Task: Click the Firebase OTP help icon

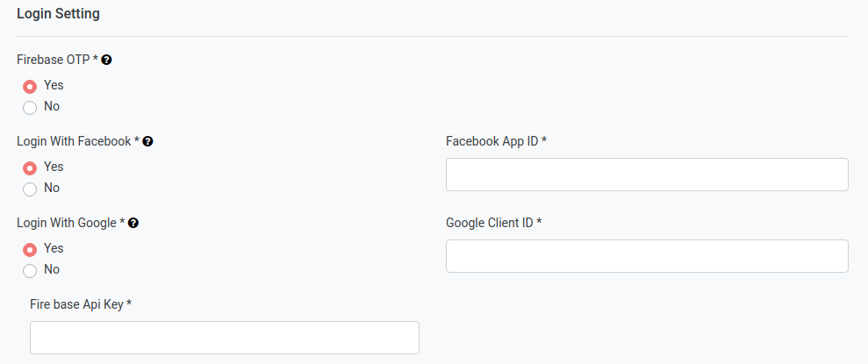Action: [x=107, y=60]
